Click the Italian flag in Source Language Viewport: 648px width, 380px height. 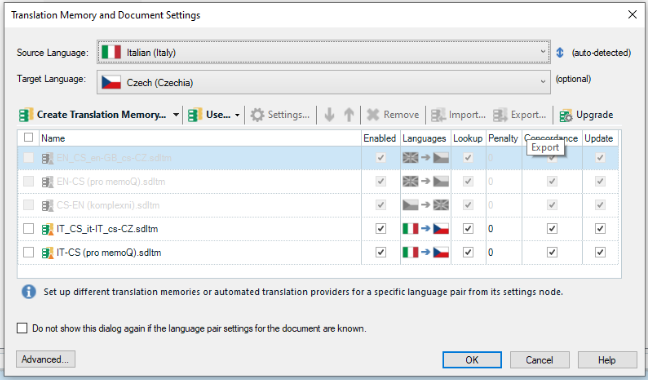(x=111, y=52)
